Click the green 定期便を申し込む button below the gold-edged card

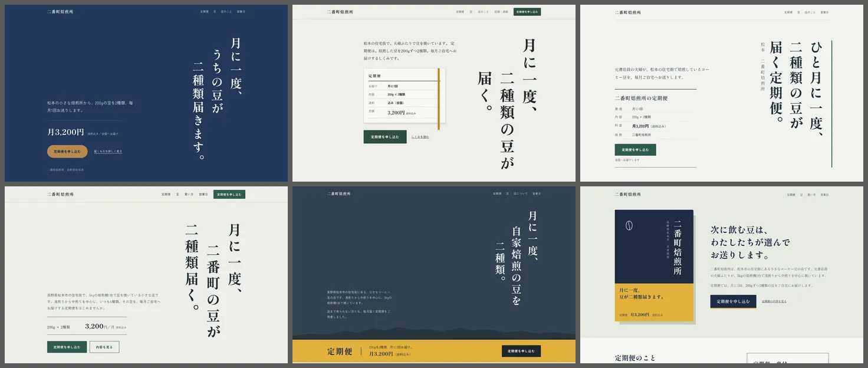point(385,137)
